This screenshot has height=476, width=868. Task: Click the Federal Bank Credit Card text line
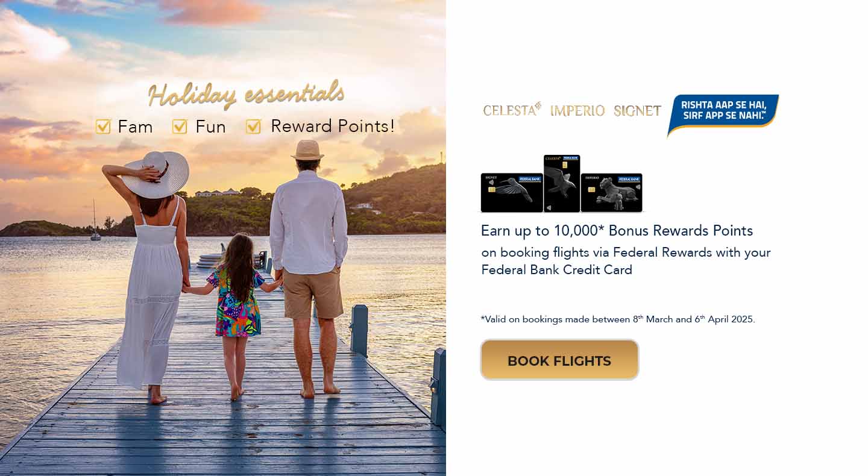point(556,270)
